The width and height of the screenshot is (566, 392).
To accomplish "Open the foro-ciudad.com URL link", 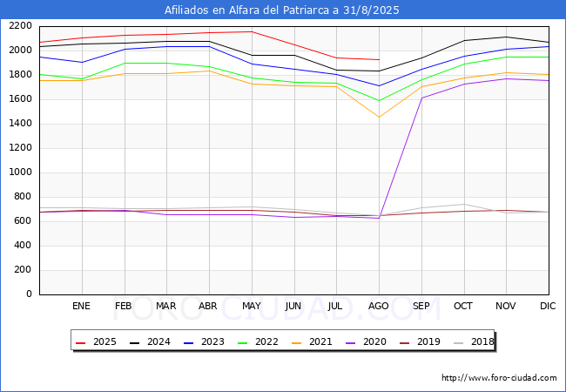I will pos(499,378).
